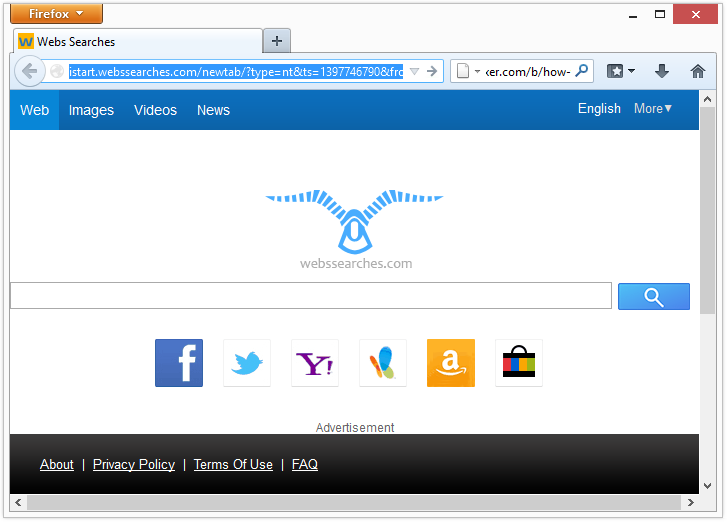Viewport: 727px width, 522px height.
Task: Click the istart.webssearches.com URL field
Action: (236, 72)
